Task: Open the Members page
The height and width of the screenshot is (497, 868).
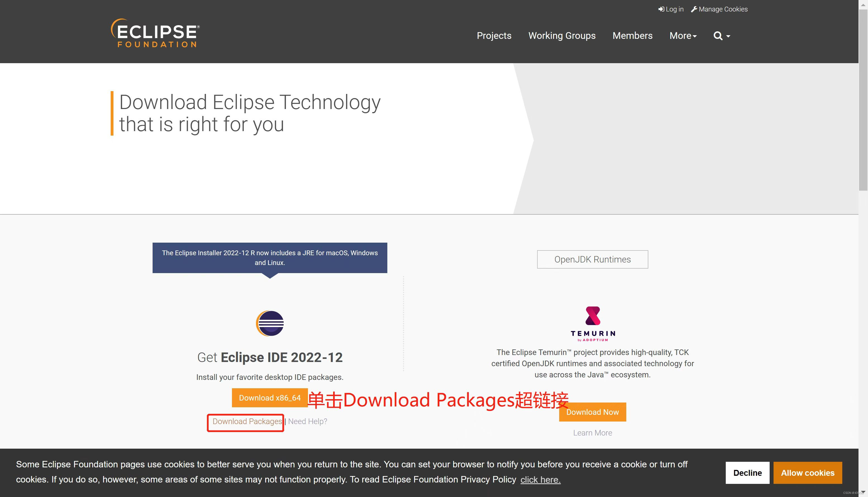Action: [632, 35]
